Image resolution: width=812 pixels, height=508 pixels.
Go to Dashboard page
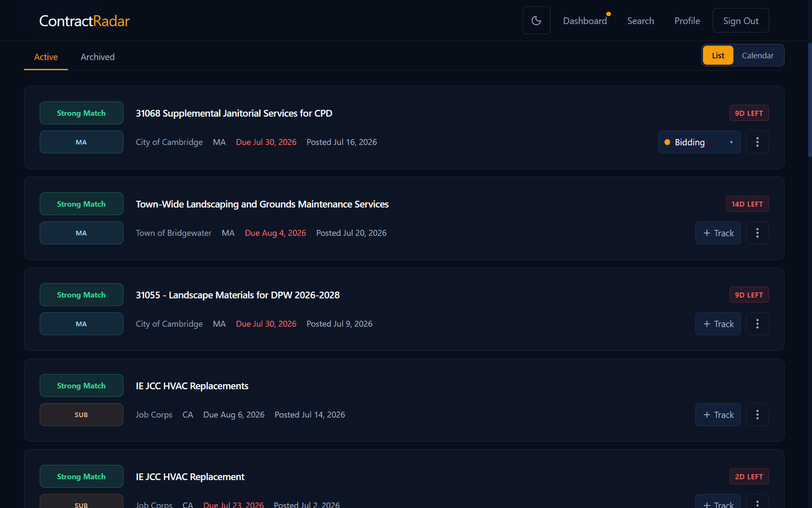(x=585, y=21)
